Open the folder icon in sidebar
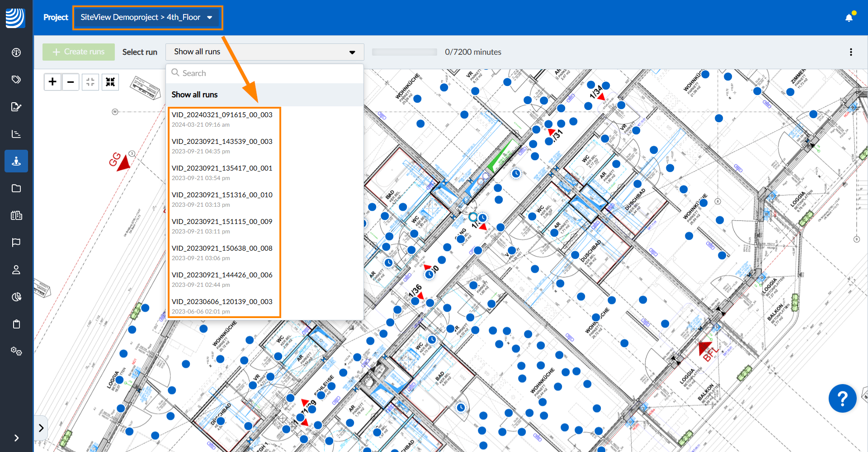This screenshot has height=452, width=868. [16, 188]
